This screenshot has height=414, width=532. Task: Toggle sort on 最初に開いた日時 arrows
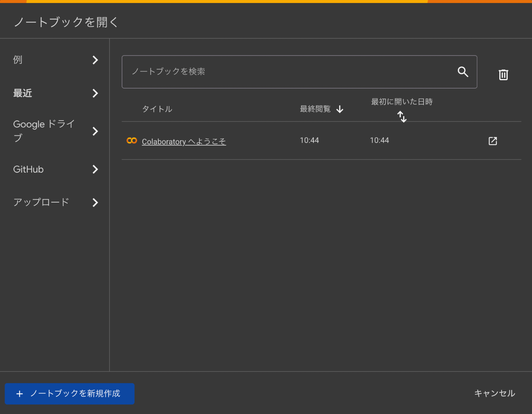pos(402,116)
